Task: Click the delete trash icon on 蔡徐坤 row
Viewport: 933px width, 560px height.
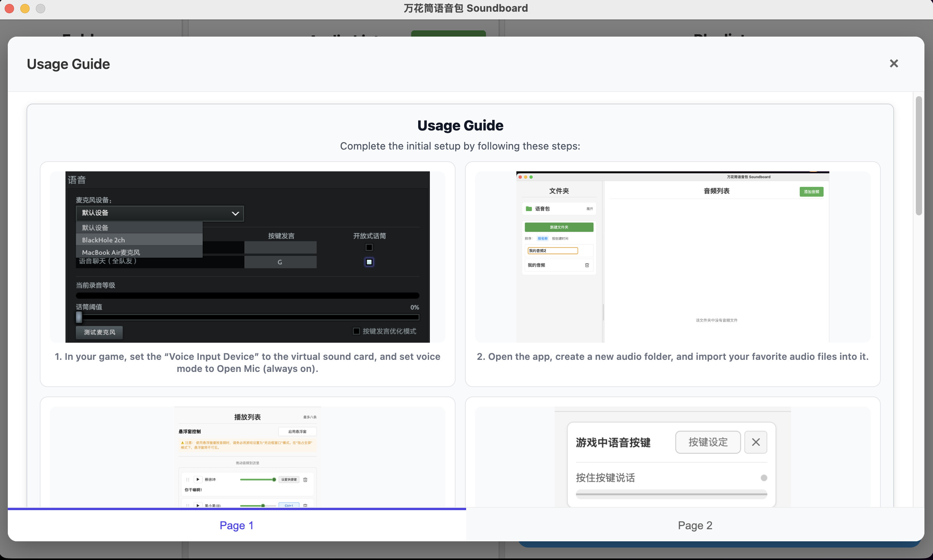Action: pos(305,479)
